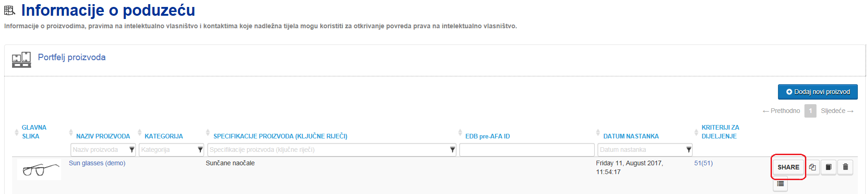Image resolution: width=868 pixels, height=194 pixels.
Task: Open the 51(51) sharing criteria link
Action: pos(703,163)
